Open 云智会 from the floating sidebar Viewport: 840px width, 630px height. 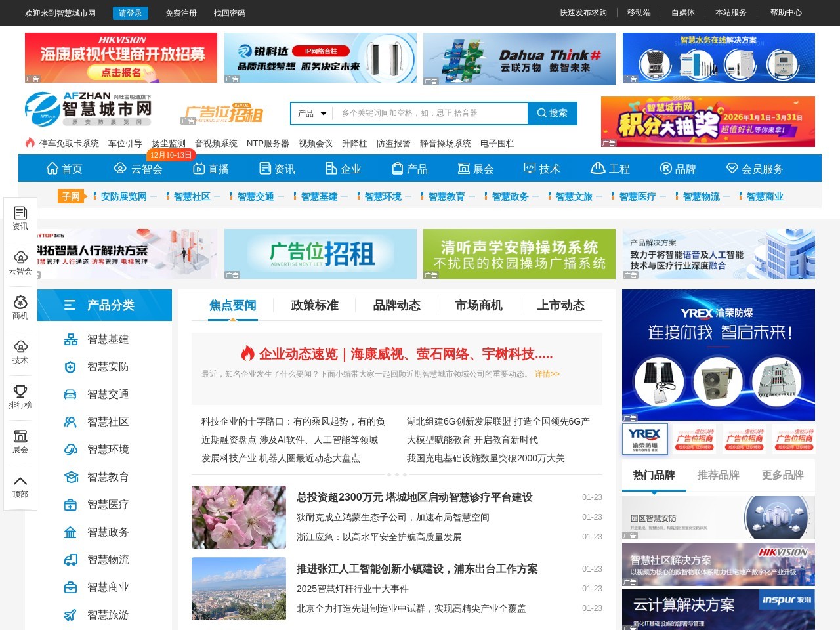[x=20, y=258]
